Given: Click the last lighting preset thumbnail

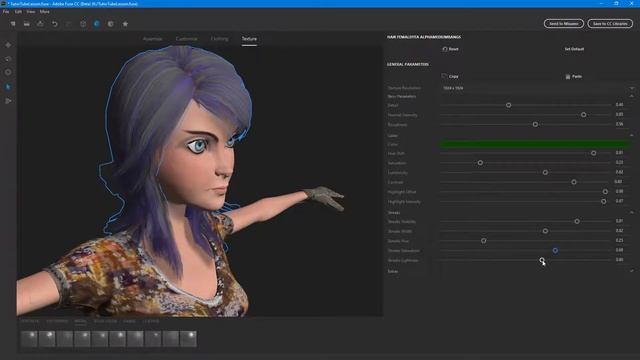Looking at the screenshot, I should (x=188, y=339).
